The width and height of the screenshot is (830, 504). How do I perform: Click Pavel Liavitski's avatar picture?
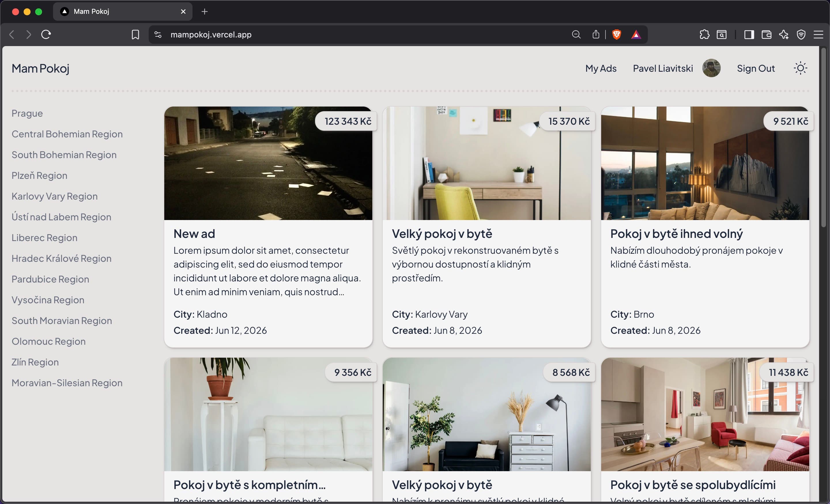coord(712,68)
